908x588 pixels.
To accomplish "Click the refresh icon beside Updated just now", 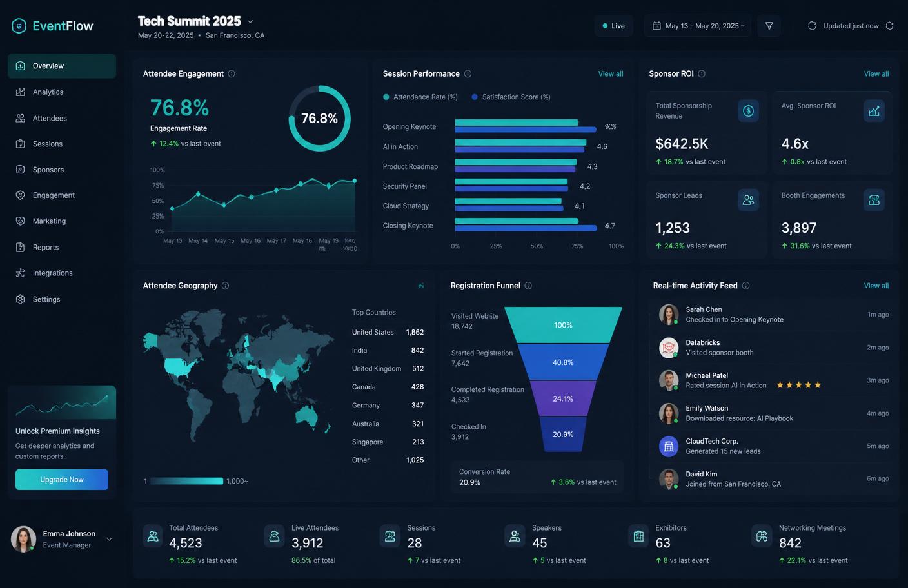I will (890, 26).
